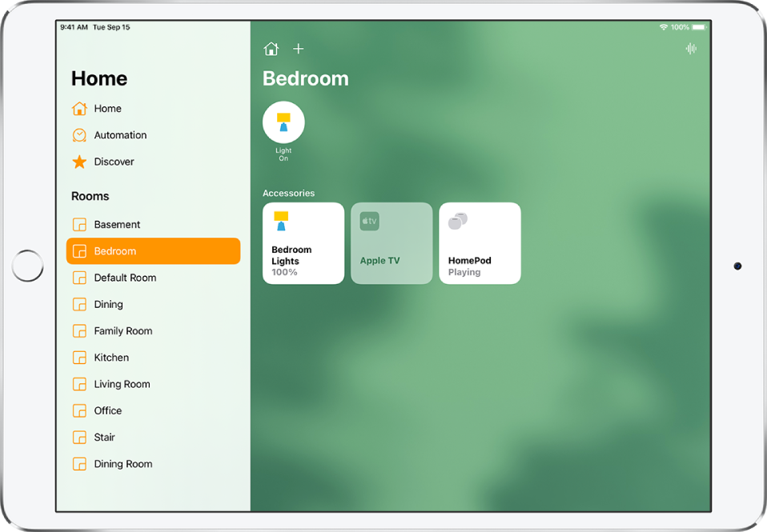This screenshot has width=767, height=532.
Task: Open the Dining room
Action: [153, 304]
